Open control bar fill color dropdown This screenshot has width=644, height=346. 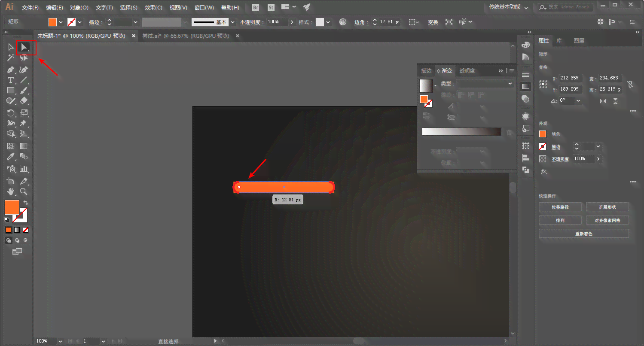61,22
